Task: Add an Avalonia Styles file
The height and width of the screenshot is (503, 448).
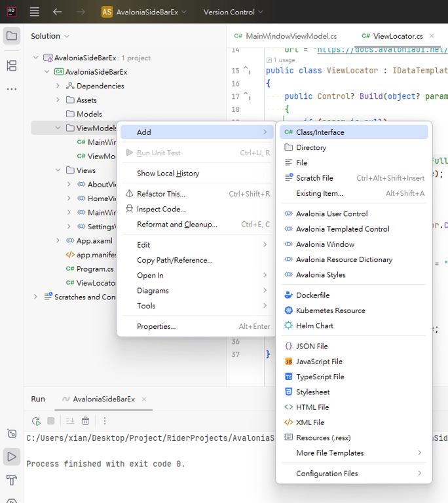Action: pyautogui.click(x=354, y=275)
